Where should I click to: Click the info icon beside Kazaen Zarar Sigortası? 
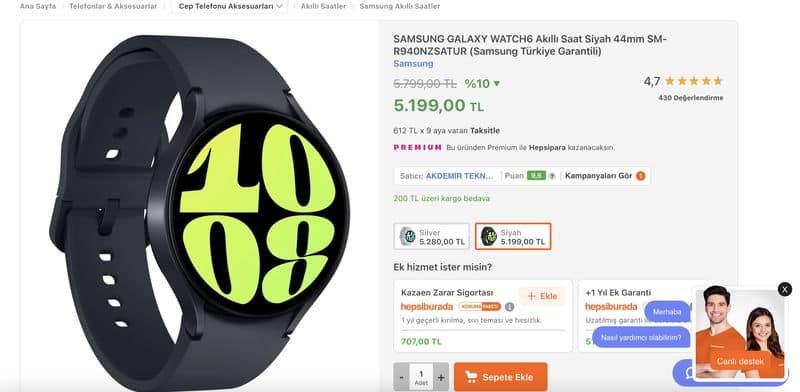(x=509, y=307)
